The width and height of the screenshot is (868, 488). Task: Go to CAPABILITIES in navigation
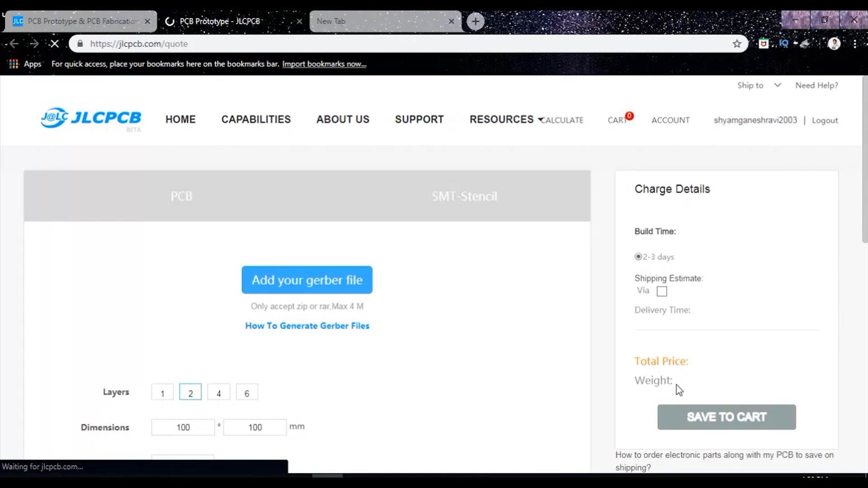[256, 119]
